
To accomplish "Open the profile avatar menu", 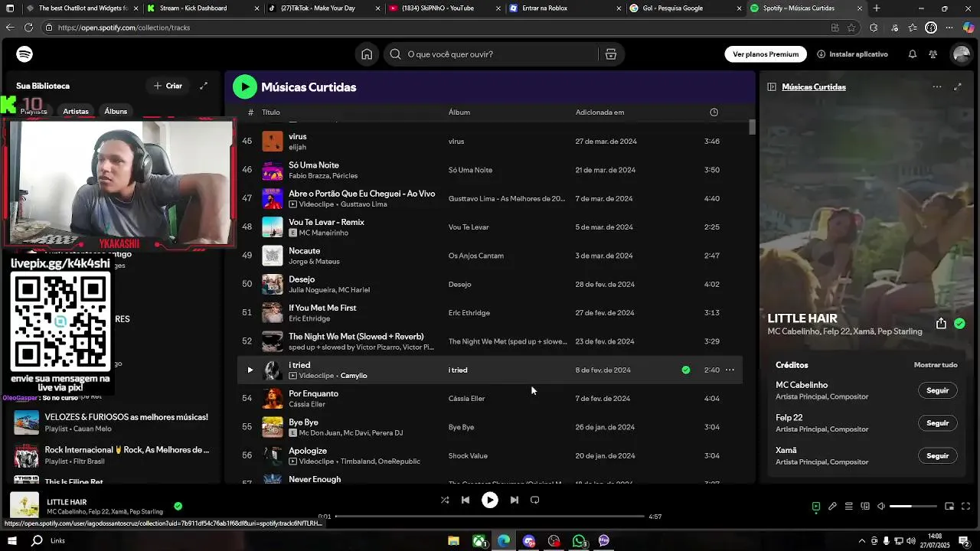I will [x=961, y=54].
